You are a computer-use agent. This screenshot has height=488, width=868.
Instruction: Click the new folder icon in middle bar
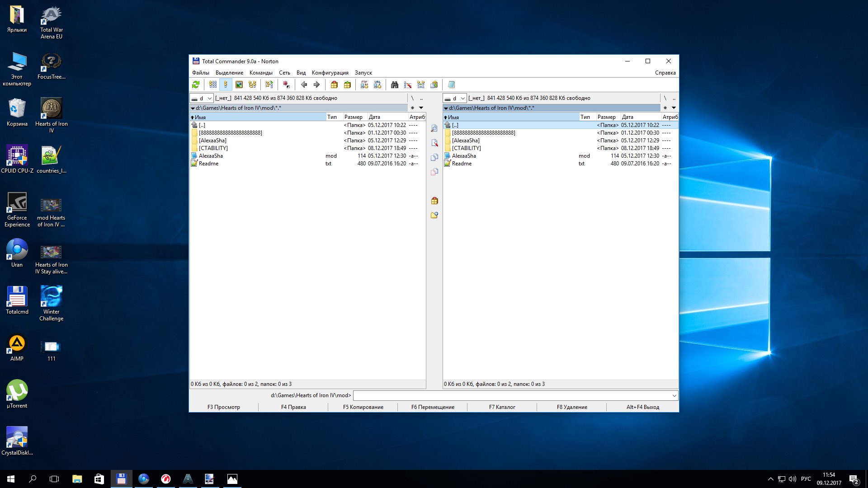(x=434, y=215)
